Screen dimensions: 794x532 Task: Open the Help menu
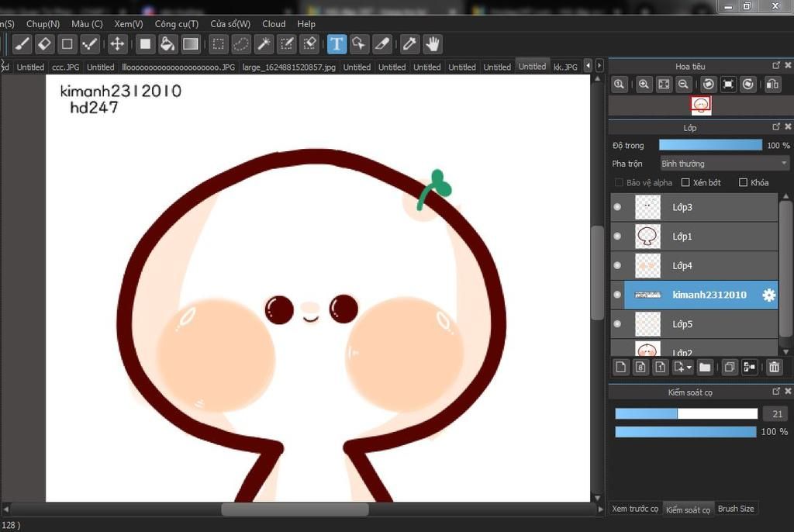[306, 24]
